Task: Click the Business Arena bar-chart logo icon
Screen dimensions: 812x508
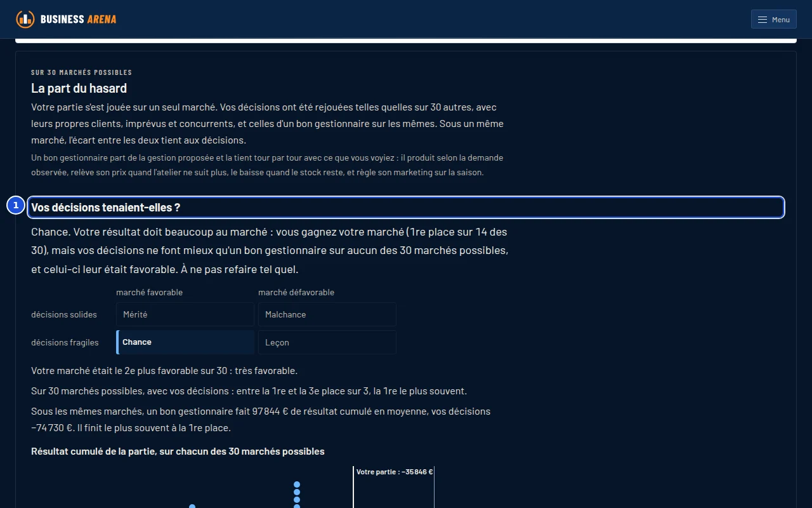Action: (25, 19)
